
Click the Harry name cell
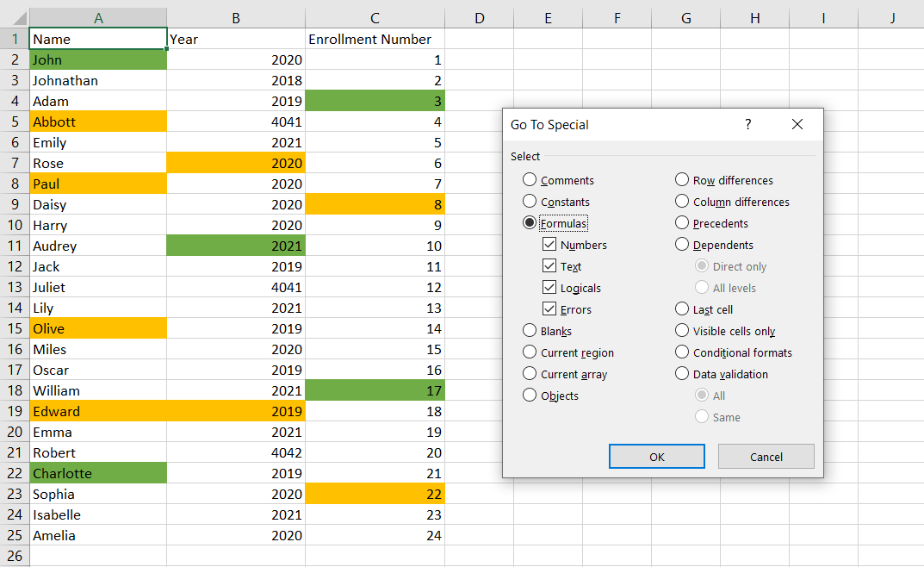(x=98, y=225)
